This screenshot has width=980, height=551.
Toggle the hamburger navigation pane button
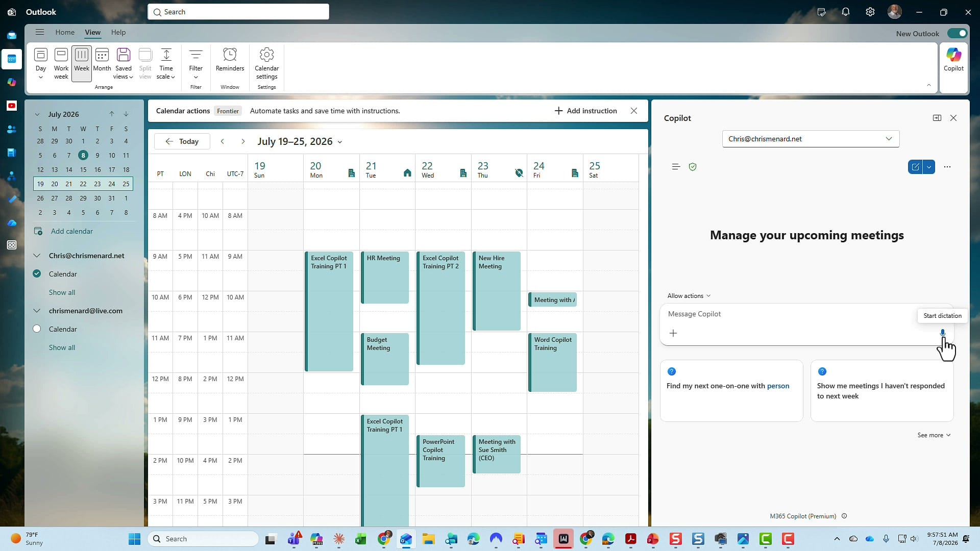tap(40, 32)
